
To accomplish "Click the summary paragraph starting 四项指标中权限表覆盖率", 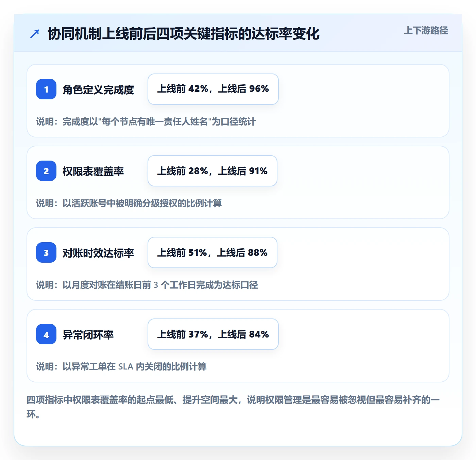I will point(233,407).
